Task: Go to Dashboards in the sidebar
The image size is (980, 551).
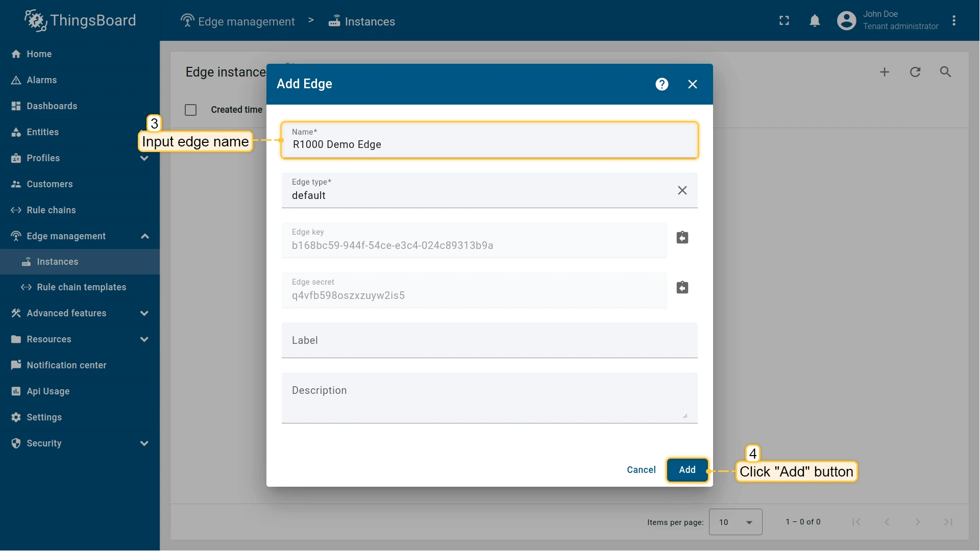Action: click(52, 106)
